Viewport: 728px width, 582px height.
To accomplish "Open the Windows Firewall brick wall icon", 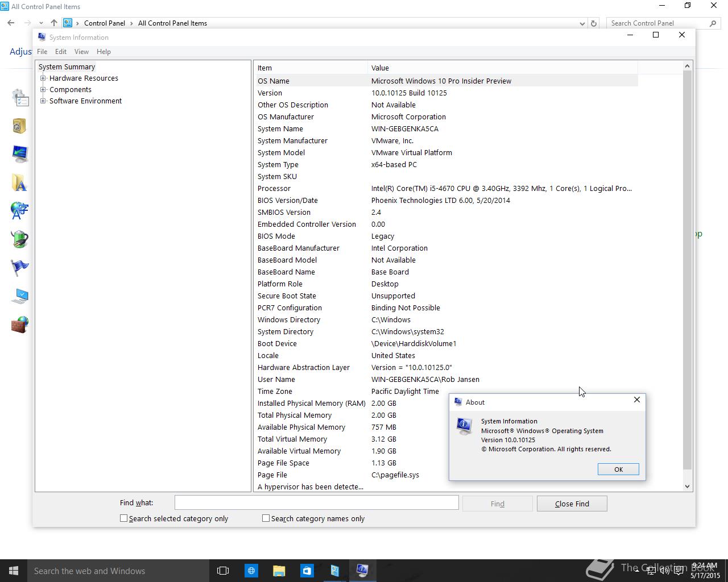I will pos(20,325).
